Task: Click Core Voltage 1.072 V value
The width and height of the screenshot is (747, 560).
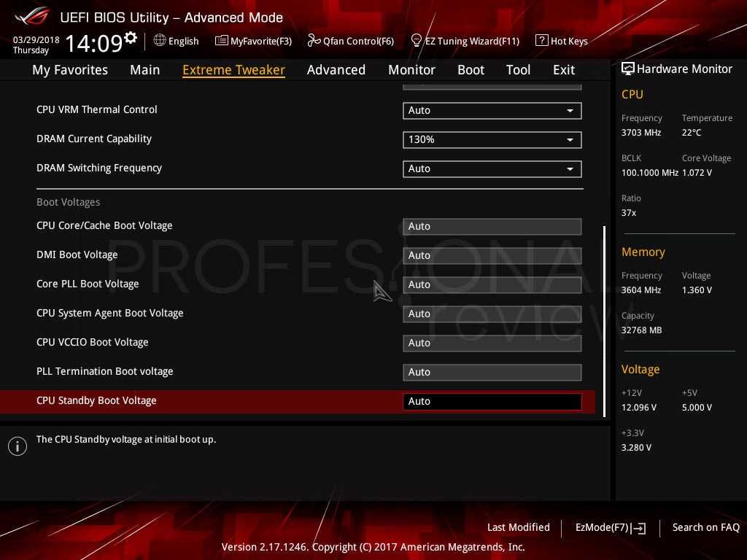Action: tap(697, 172)
